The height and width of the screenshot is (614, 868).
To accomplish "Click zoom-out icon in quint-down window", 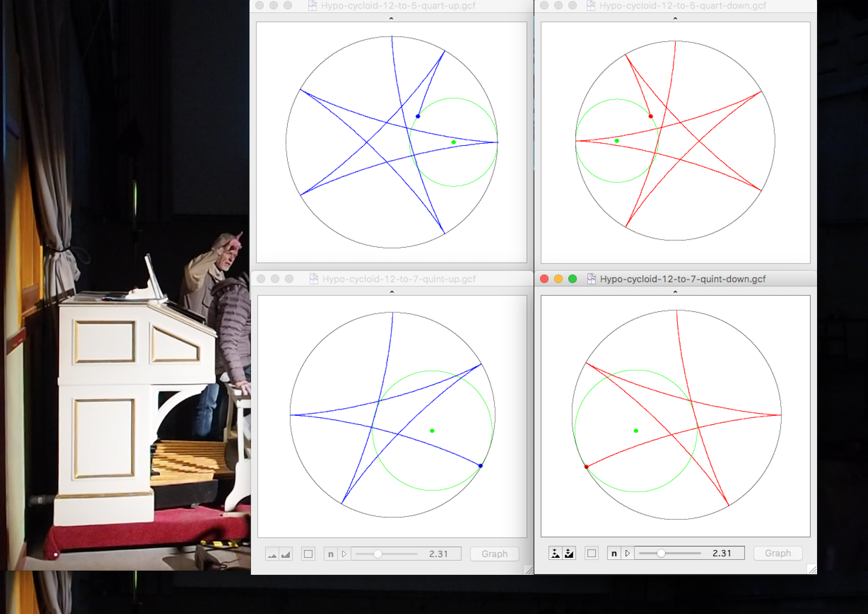I will coord(569,553).
